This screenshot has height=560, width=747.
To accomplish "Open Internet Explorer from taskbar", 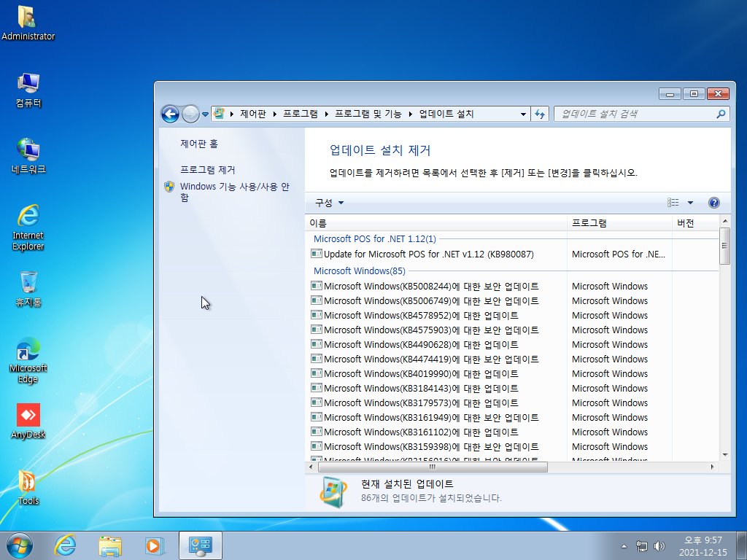I will click(65, 545).
